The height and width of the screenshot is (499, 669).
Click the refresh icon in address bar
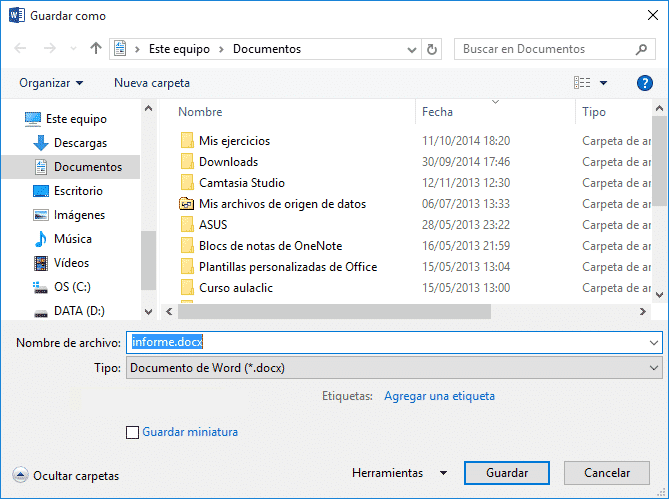pos(432,49)
